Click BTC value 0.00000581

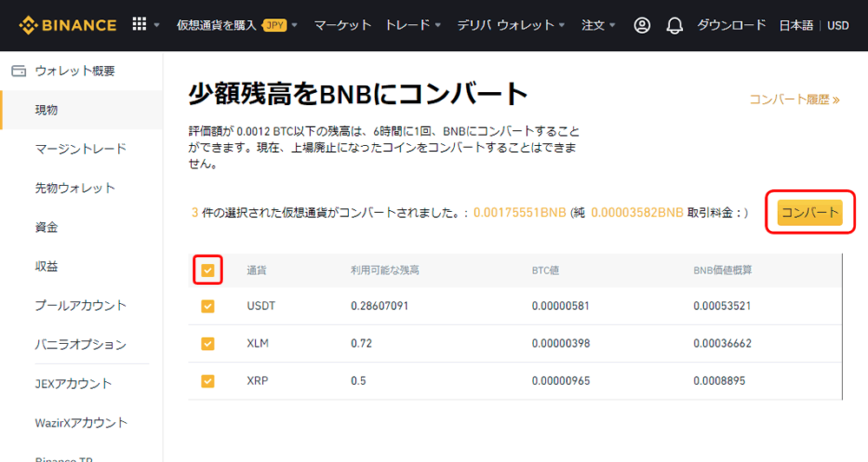tap(560, 306)
